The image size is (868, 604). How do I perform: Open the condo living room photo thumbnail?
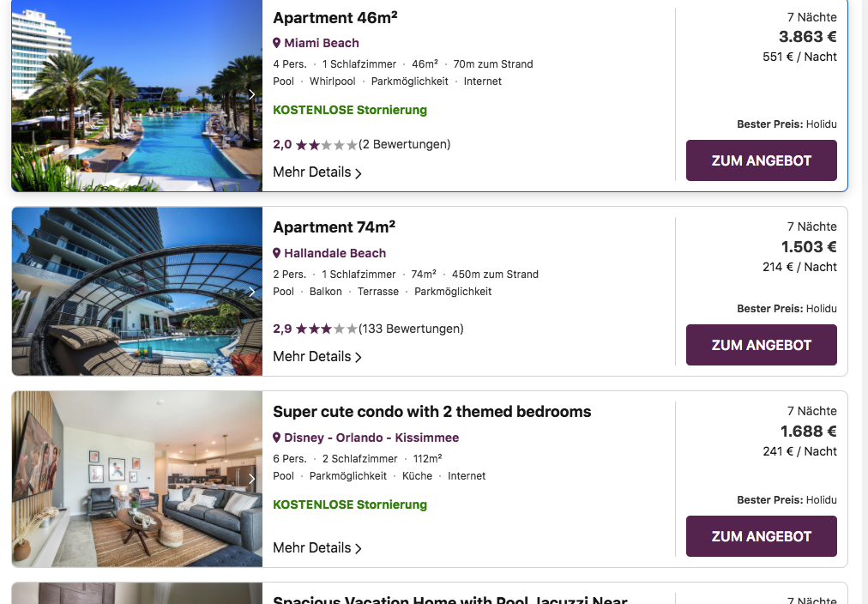click(x=137, y=479)
